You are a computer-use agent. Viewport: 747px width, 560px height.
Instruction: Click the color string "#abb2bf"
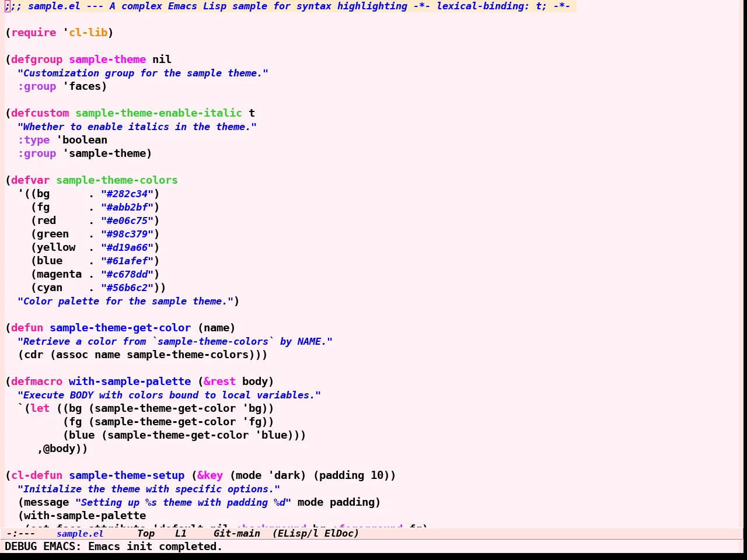click(x=127, y=207)
